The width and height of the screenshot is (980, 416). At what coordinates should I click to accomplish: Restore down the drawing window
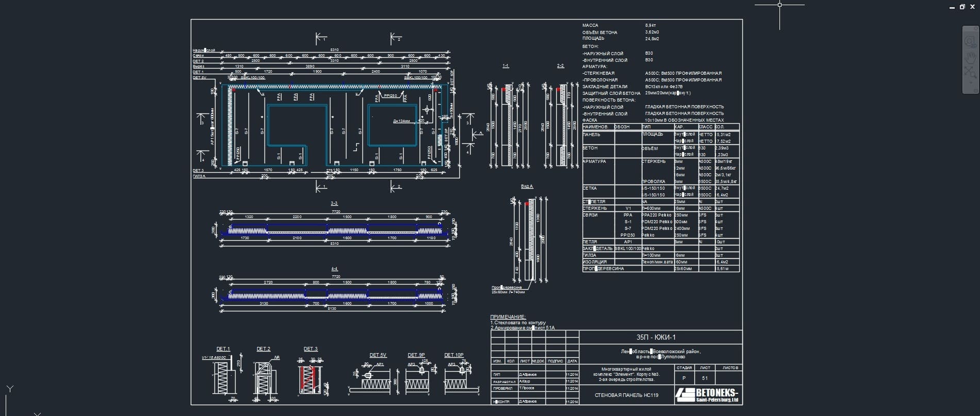(x=962, y=7)
